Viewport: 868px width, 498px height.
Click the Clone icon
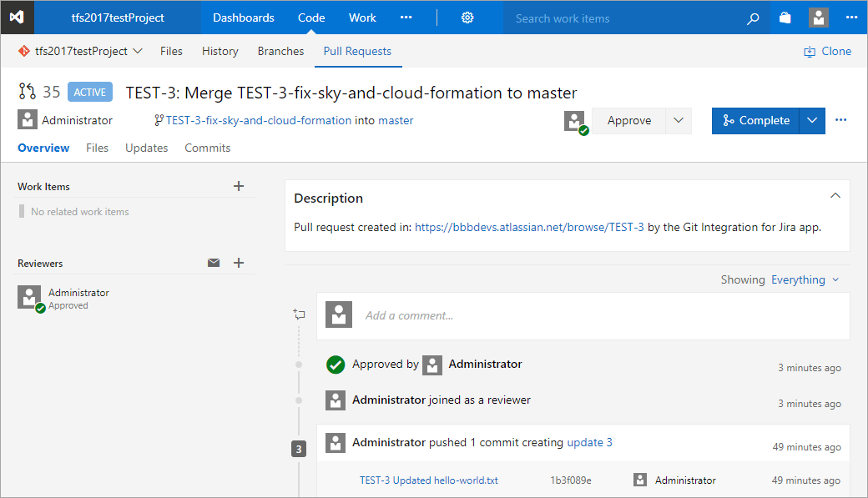(810, 52)
